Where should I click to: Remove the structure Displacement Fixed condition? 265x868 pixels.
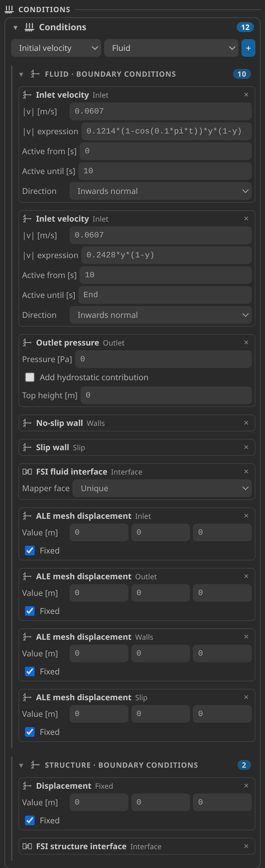pos(246,786)
